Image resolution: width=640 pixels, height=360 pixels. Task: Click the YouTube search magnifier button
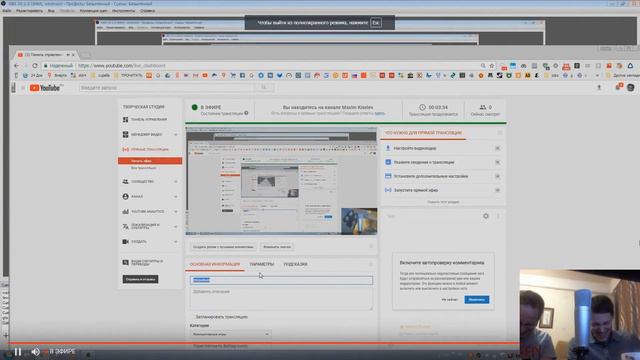(264, 87)
